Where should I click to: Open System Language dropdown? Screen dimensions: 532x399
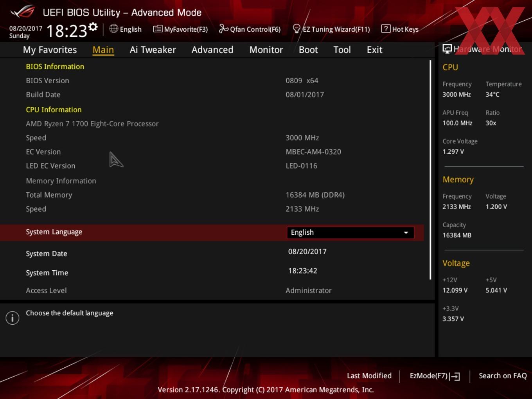click(350, 232)
